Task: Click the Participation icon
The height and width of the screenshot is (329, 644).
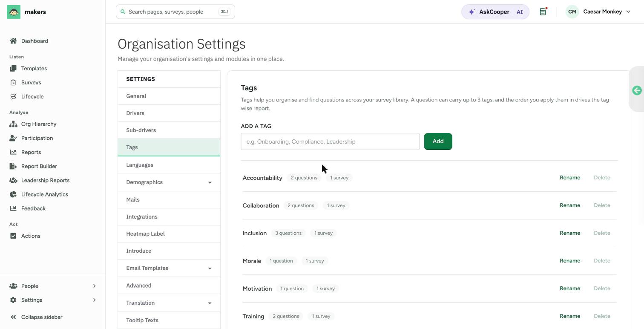Action: (x=13, y=138)
